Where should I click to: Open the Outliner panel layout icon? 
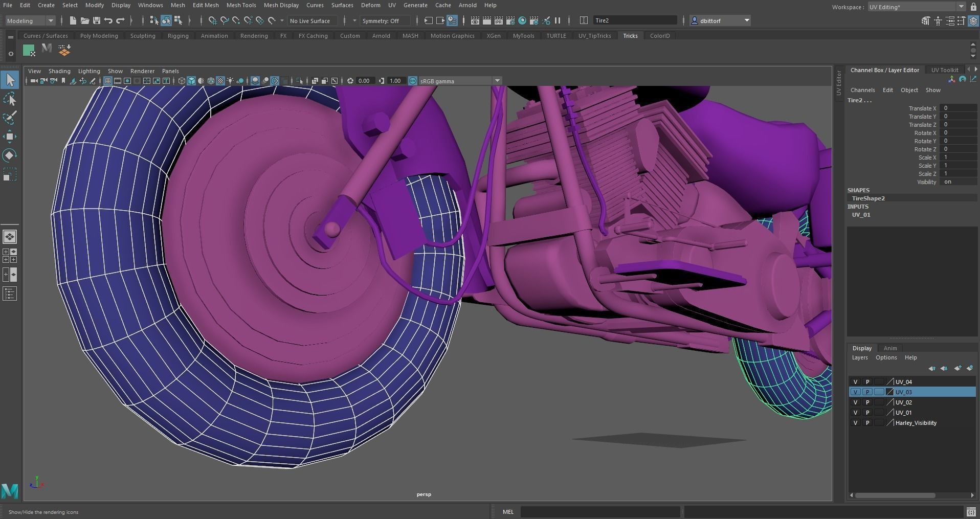tap(10, 294)
